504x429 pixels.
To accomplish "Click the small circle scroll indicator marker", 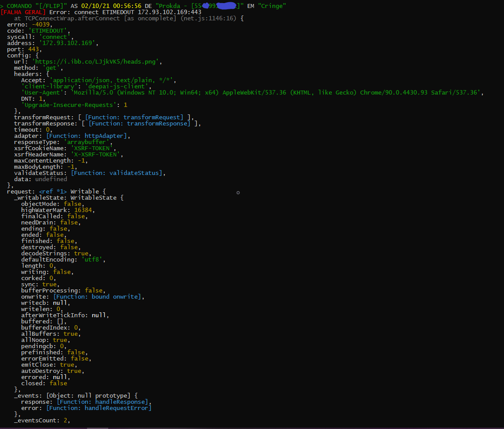I will pos(238,193).
